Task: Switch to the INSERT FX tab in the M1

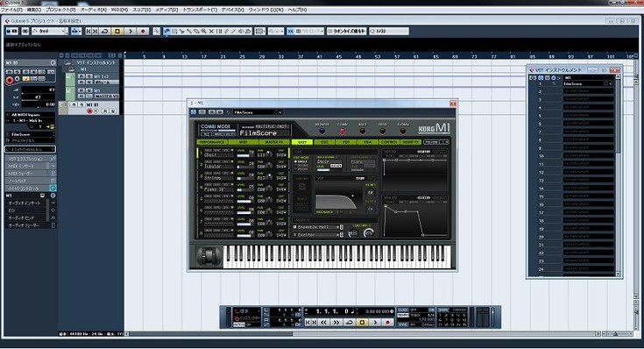Action: pos(411,142)
